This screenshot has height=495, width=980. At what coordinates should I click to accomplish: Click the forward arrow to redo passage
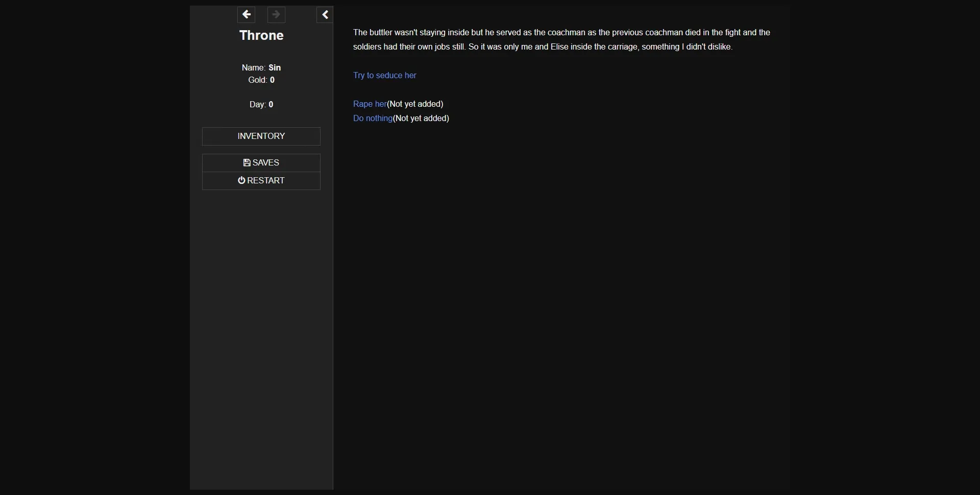276,14
